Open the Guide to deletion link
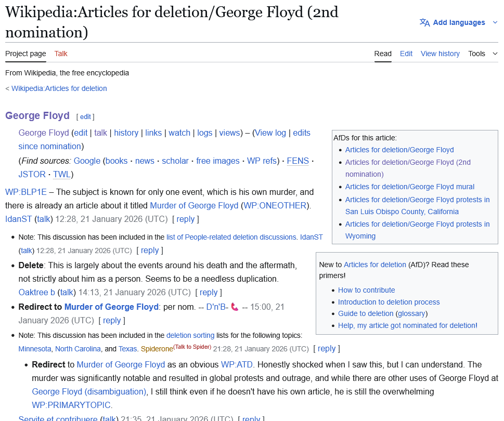 pyautogui.click(x=366, y=314)
